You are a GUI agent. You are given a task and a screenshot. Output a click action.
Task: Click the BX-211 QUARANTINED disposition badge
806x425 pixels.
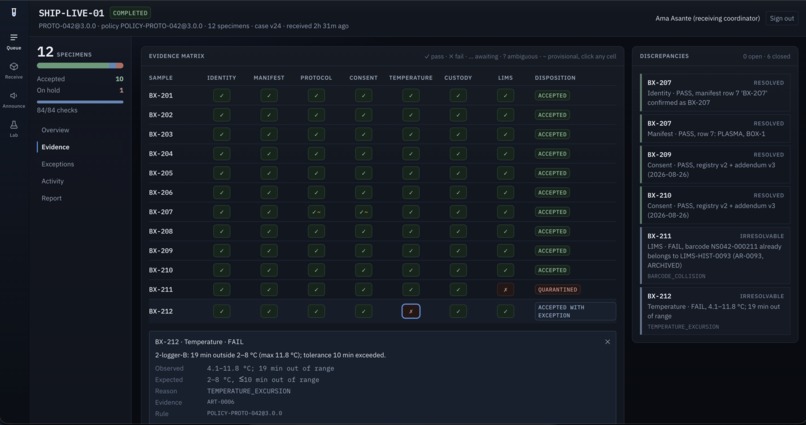[558, 289]
